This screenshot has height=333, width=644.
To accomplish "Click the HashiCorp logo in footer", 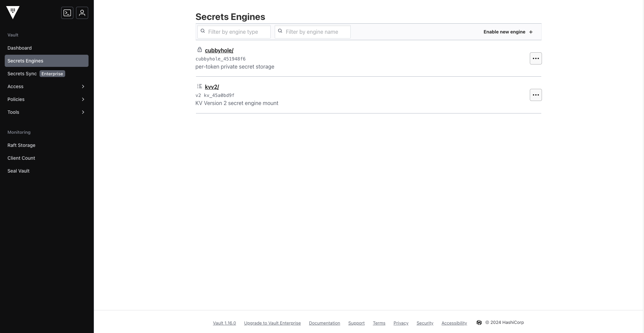I will click(x=479, y=323).
